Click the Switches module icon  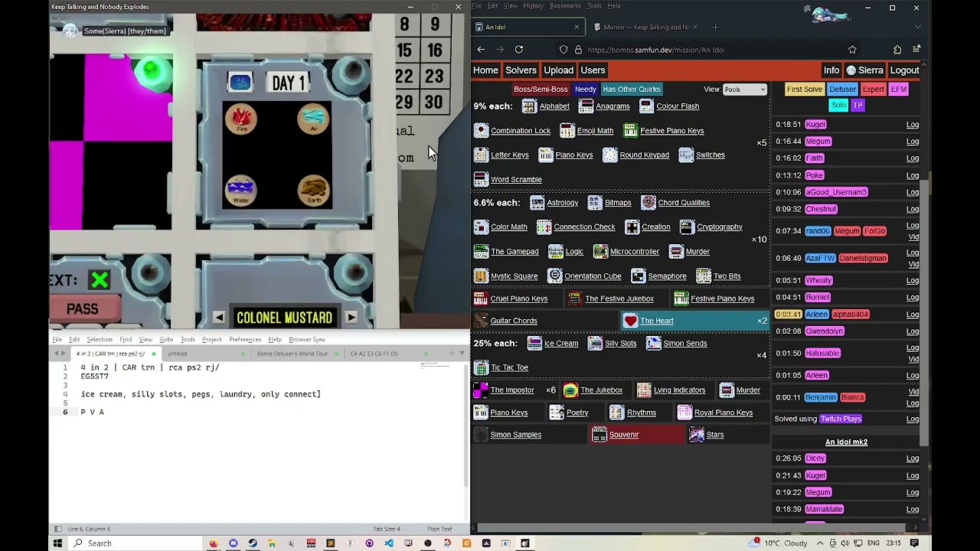(x=686, y=155)
